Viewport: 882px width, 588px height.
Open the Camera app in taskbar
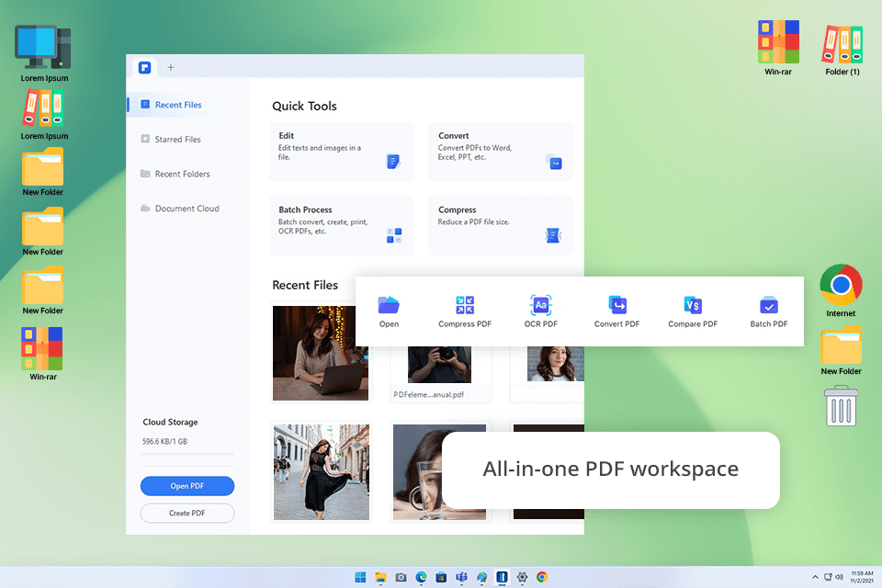(401, 577)
